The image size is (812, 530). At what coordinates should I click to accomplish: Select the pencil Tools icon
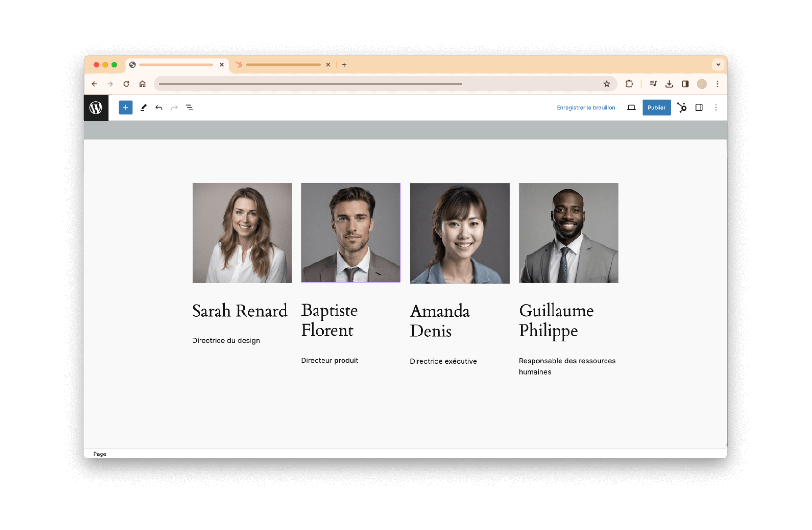tap(143, 108)
